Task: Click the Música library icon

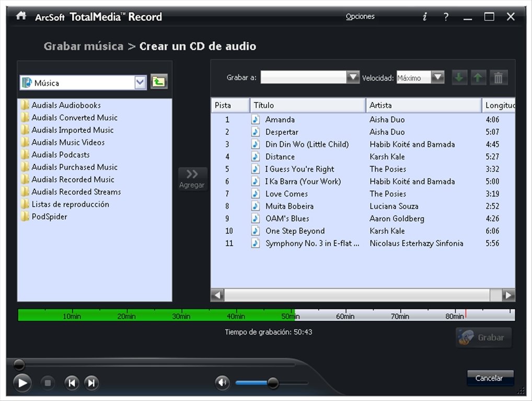Action: [27, 83]
